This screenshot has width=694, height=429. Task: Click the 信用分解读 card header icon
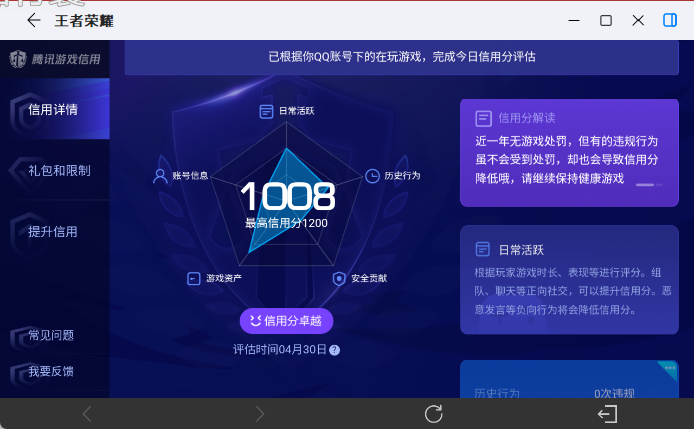483,118
